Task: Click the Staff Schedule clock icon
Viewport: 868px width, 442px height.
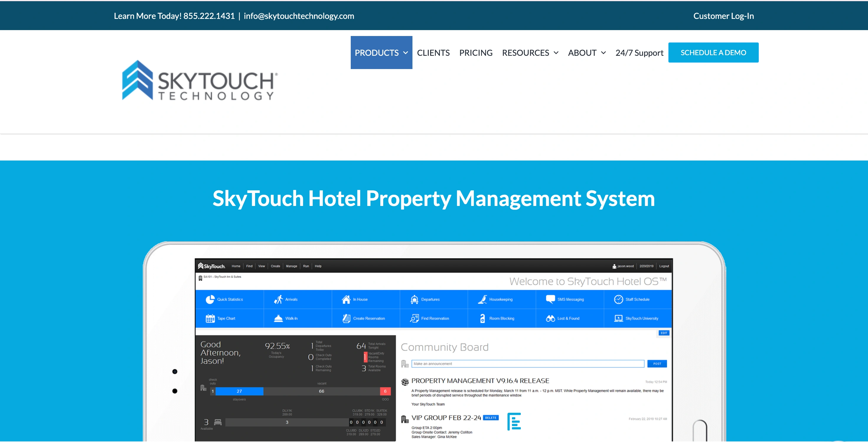Action: [618, 299]
